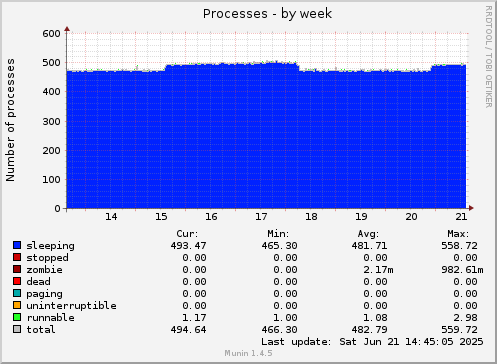The width and height of the screenshot is (497, 364).
Task: Click the 'Max:' column header
Action: tap(458, 234)
